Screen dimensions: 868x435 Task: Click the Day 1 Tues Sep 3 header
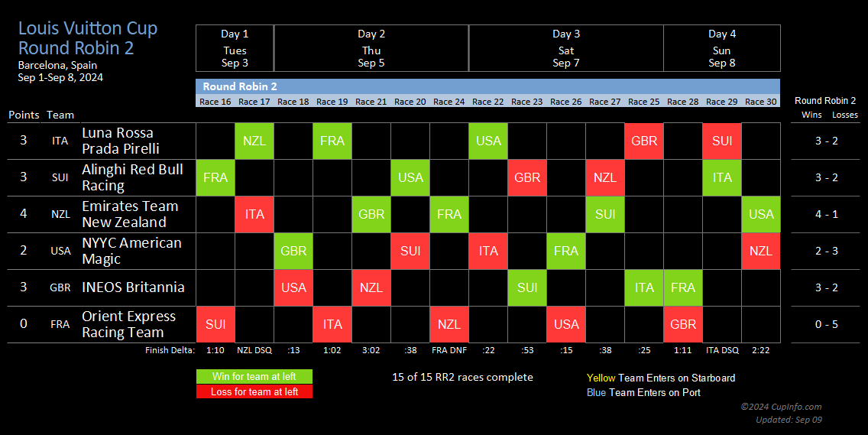[235, 48]
